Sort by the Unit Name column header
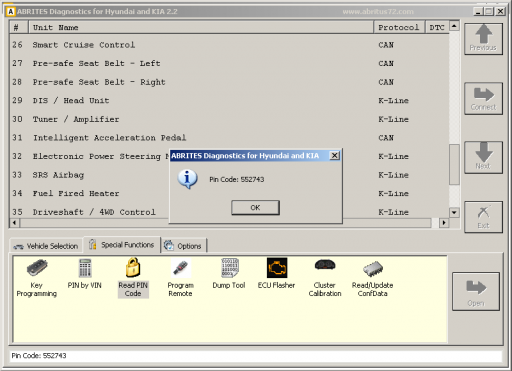Viewport: 512px width, 371px height. pos(201,27)
